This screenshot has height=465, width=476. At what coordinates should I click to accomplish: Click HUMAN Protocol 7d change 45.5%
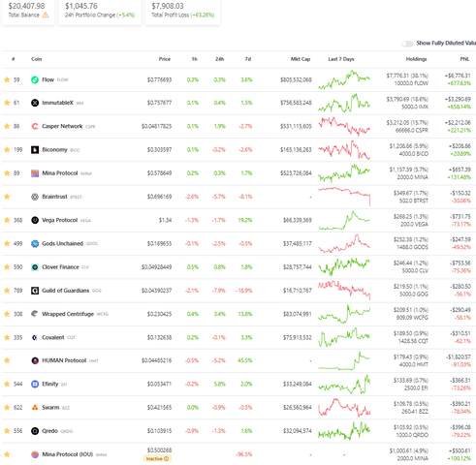(x=244, y=360)
